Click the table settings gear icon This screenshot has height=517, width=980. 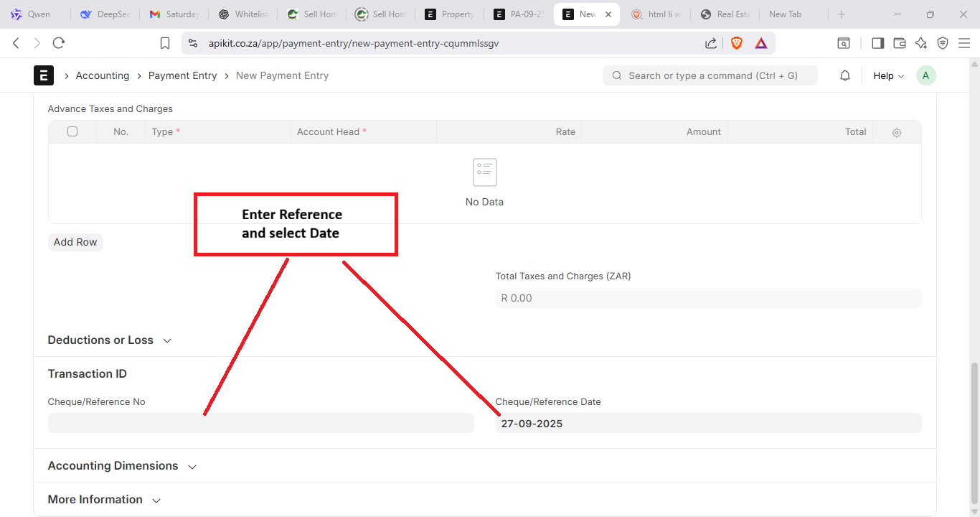(896, 132)
